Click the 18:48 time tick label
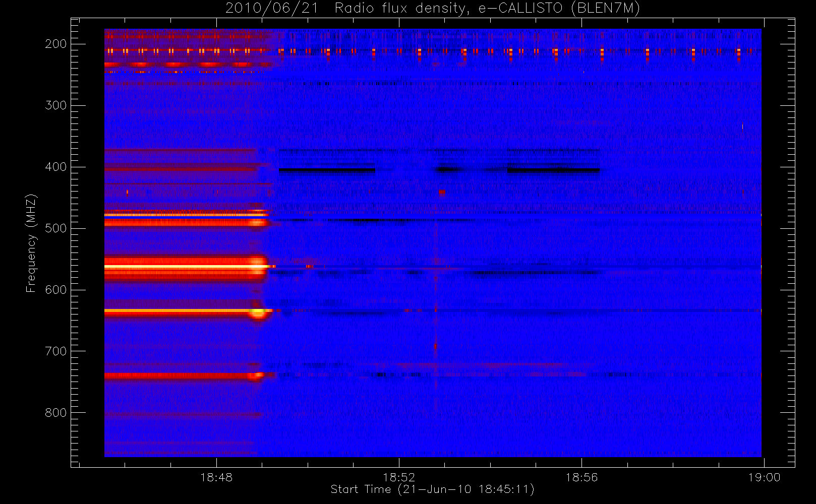This screenshot has height=504, width=816. [x=216, y=477]
